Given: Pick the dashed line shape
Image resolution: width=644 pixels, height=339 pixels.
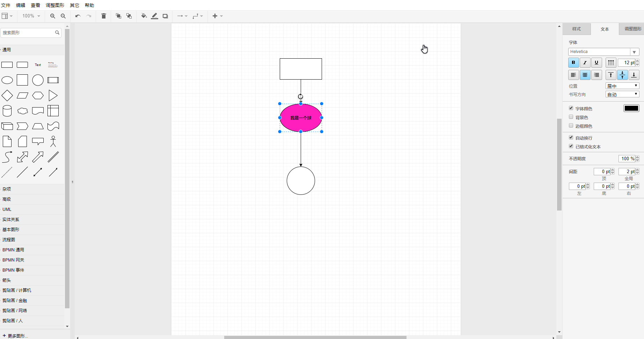Looking at the screenshot, I should (x=7, y=172).
